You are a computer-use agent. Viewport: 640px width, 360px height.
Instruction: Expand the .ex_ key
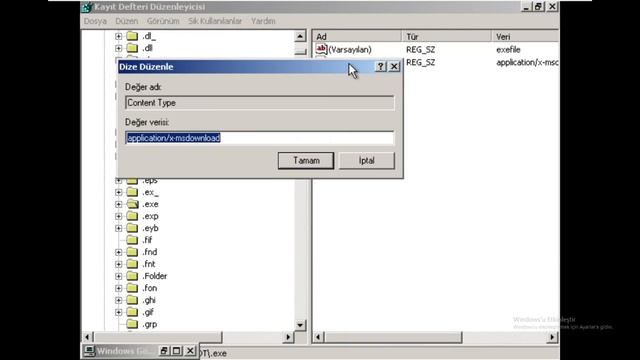tap(118, 192)
